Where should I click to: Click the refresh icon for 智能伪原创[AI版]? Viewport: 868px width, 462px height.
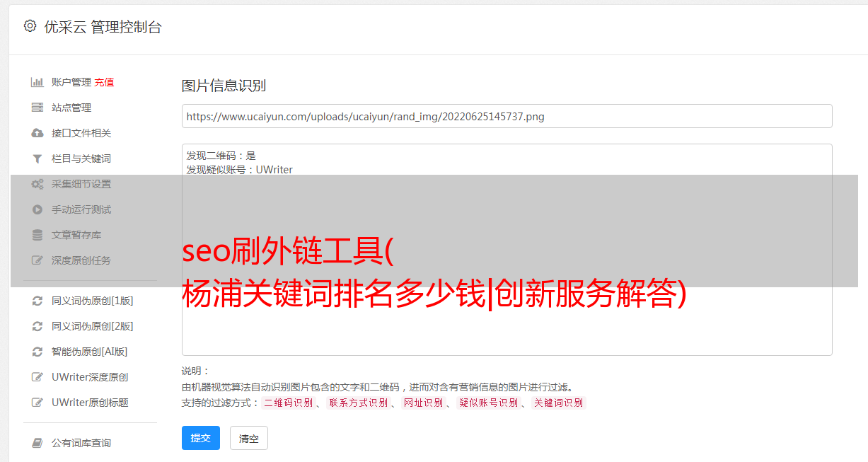click(x=37, y=352)
